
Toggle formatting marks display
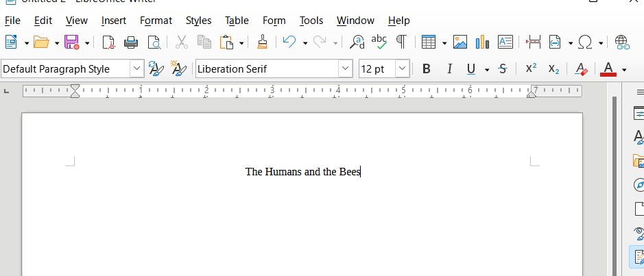401,42
